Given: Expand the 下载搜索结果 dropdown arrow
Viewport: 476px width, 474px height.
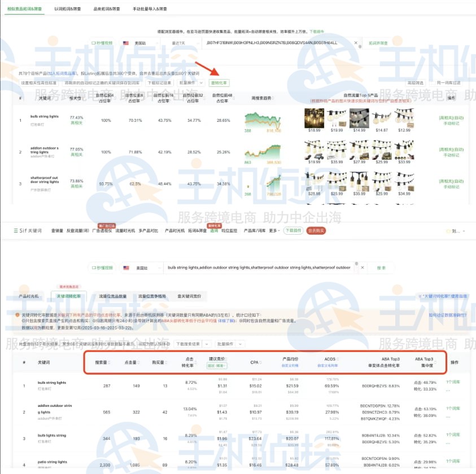Looking at the screenshot, I should coord(207,344).
